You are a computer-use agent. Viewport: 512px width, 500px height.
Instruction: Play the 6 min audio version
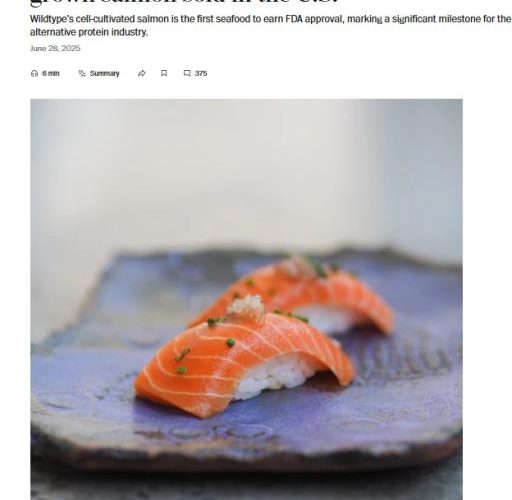(x=45, y=73)
